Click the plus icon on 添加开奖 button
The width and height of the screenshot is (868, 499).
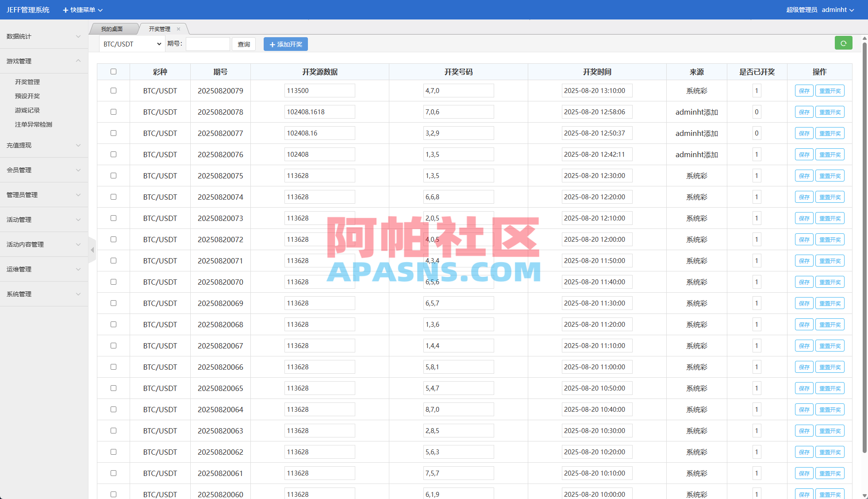[273, 44]
